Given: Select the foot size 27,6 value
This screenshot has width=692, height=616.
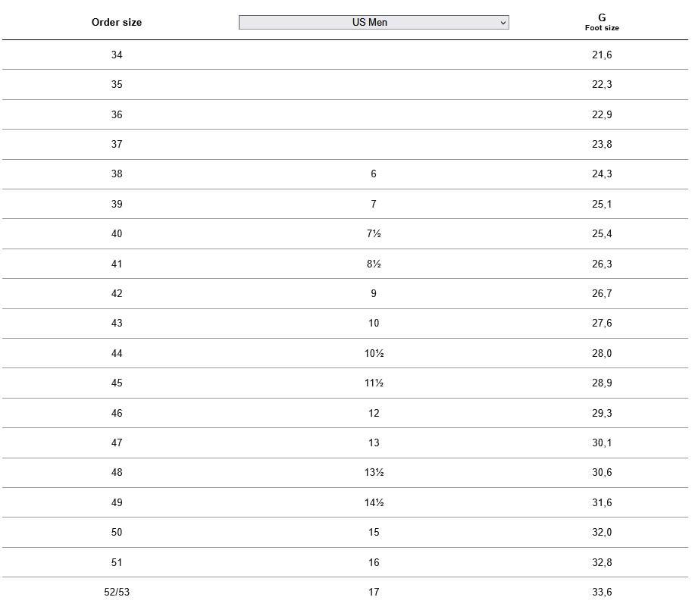Looking at the screenshot, I should tap(602, 323).
